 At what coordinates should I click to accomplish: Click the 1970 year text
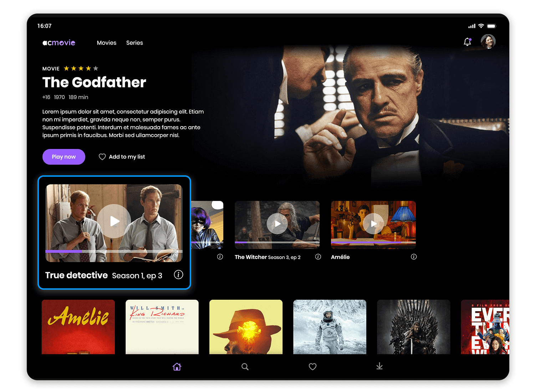(59, 97)
